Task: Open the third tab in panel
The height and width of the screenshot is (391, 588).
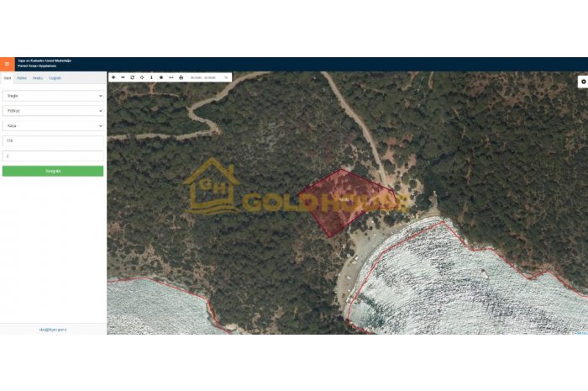Action: tap(38, 78)
